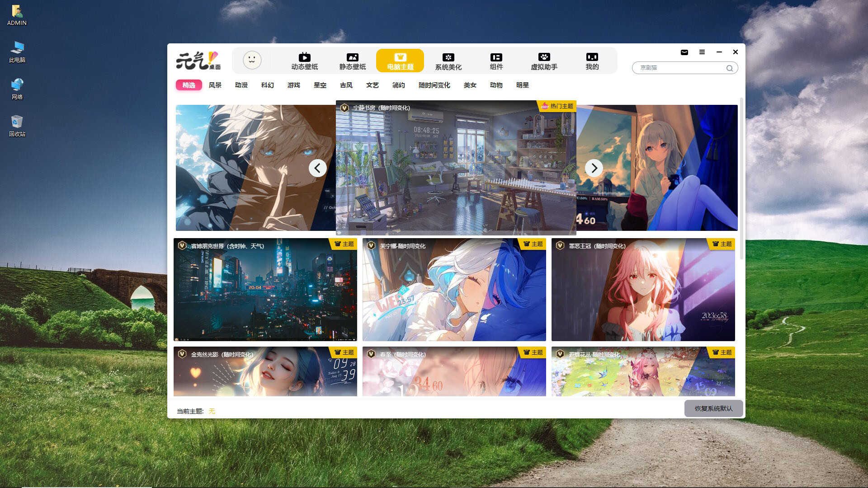This screenshot has height=488, width=868.
Task: Click the 恢复系统默认 restore default button
Action: (713, 408)
